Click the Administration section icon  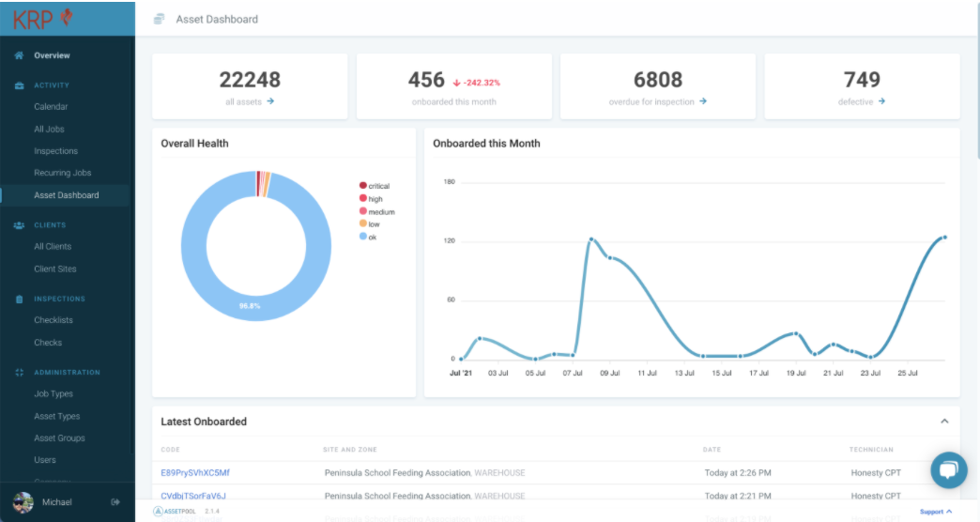click(20, 373)
